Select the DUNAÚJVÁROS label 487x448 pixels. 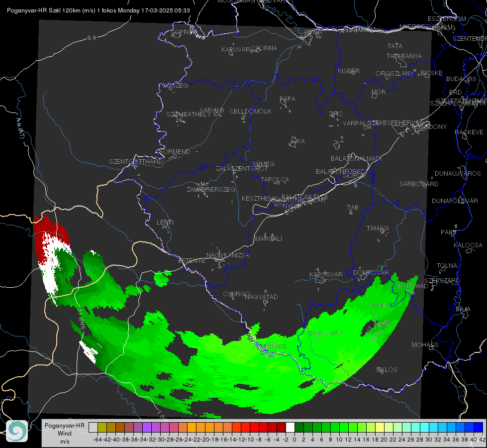tap(458, 174)
